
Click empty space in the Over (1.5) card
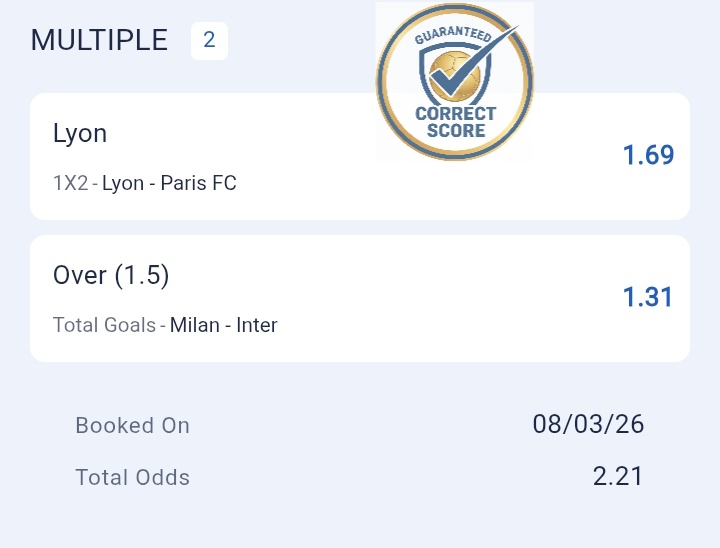click(x=420, y=298)
